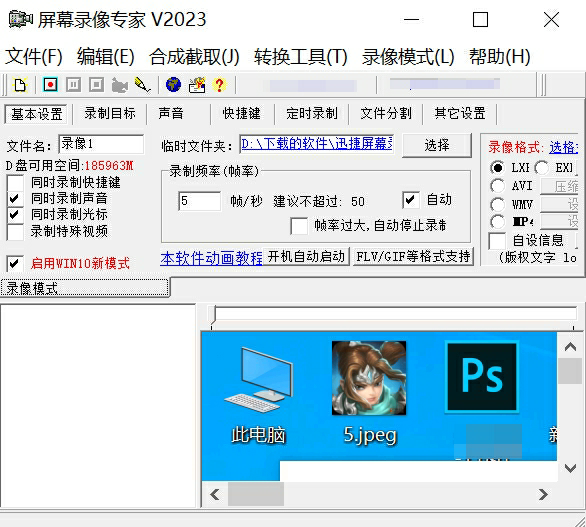Image resolution: width=586 pixels, height=527 pixels.
Task: Click the D盘可用空间 value 185963M
Action: [x=109, y=166]
